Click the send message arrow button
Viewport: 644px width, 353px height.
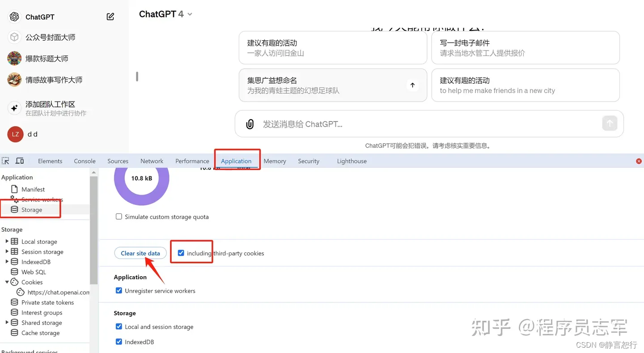610,123
